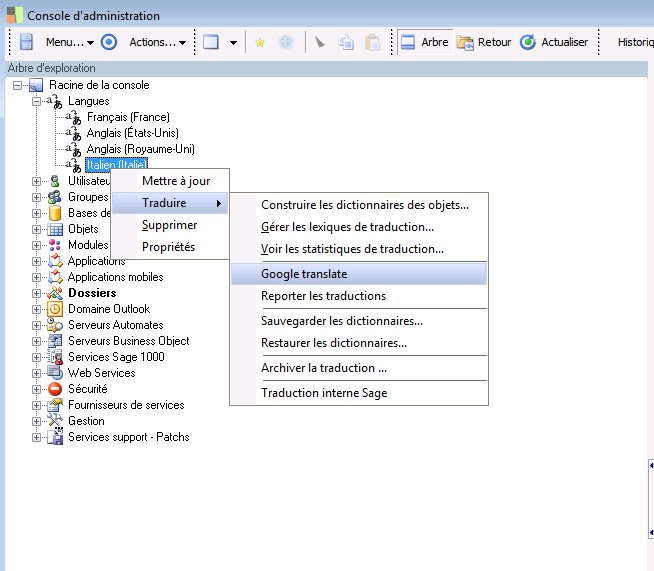Viewport: 654px width, 571px height.
Task: Click the copy icon in toolbar
Action: 346,43
